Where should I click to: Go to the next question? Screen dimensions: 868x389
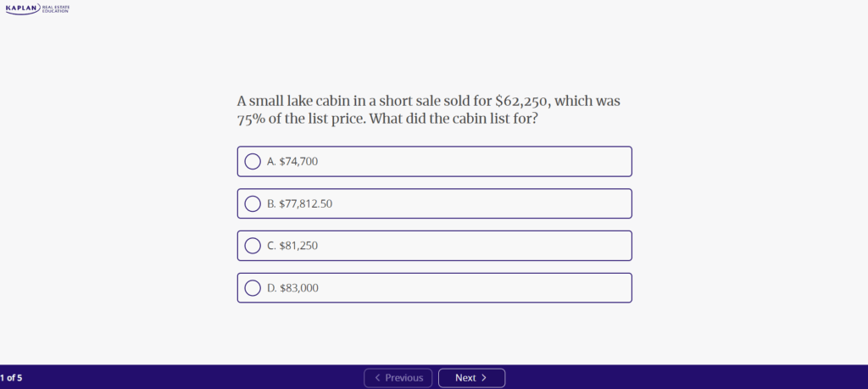pyautogui.click(x=471, y=378)
